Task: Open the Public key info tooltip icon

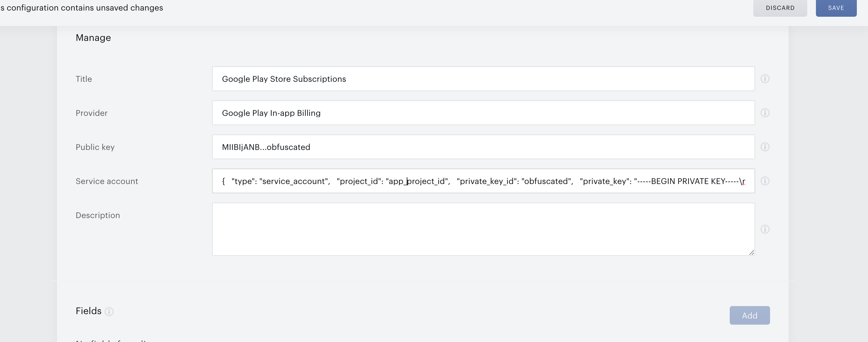Action: [764, 147]
